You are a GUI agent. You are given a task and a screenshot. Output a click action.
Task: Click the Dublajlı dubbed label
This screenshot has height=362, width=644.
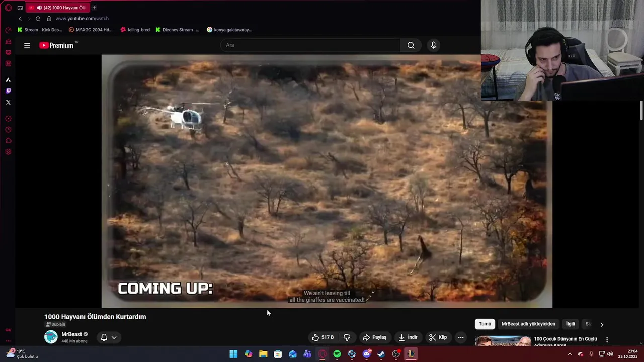(56, 325)
